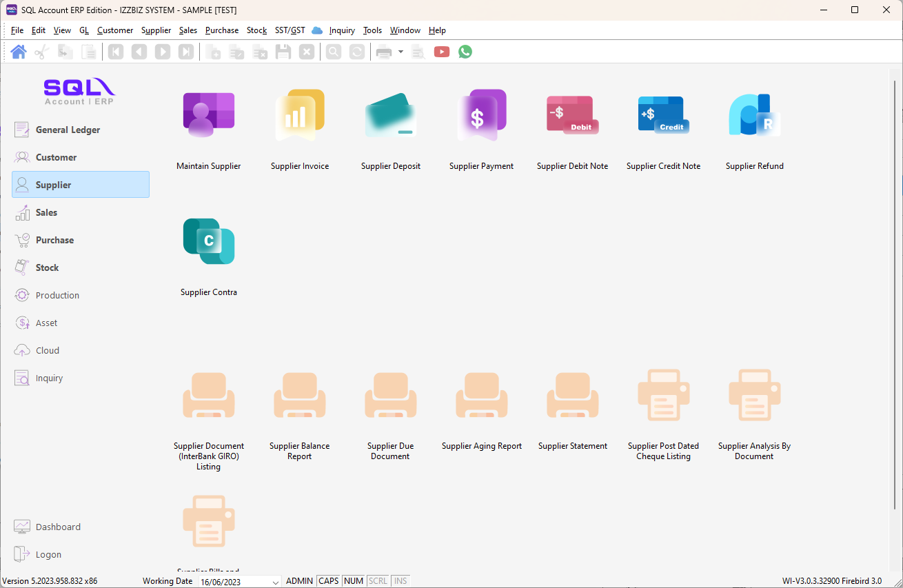Select Cloud in sidebar

click(81, 350)
